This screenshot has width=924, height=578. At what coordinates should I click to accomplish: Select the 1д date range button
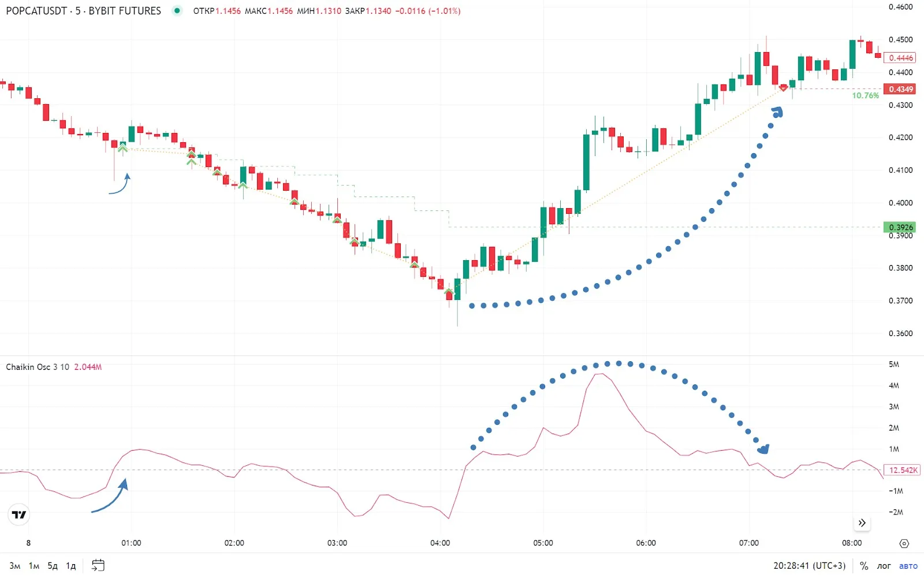pos(71,565)
